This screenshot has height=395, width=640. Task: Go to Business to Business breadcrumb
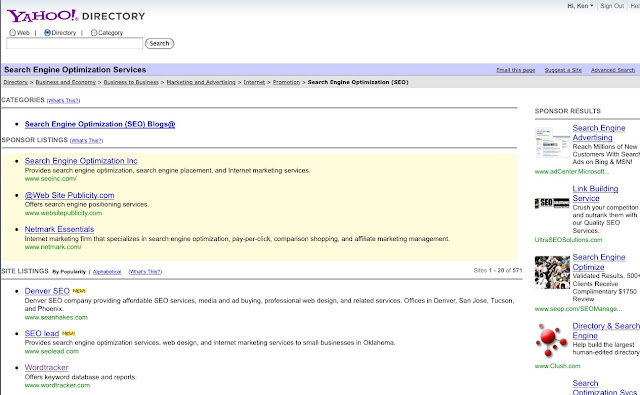click(131, 82)
